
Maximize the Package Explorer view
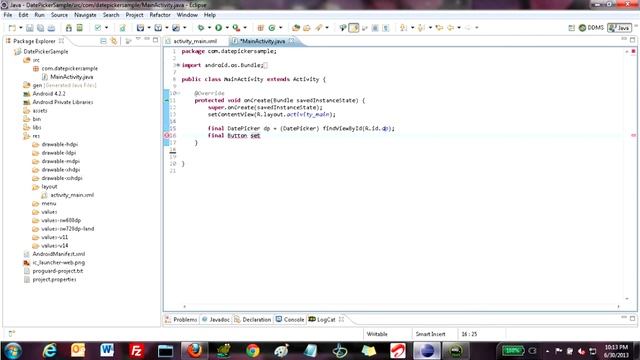point(156,40)
